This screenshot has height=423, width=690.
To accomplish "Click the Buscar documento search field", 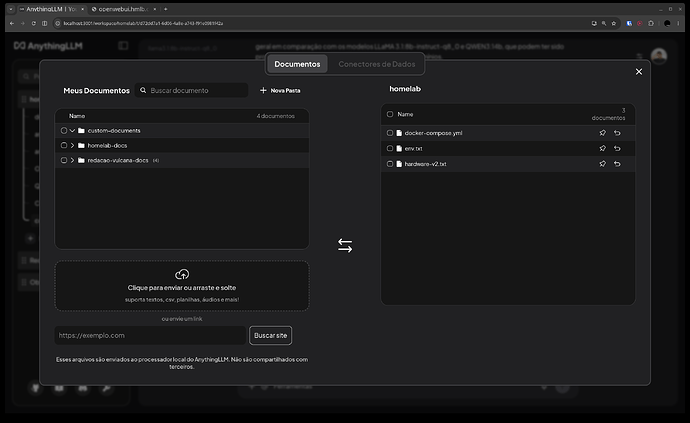I will point(191,90).
